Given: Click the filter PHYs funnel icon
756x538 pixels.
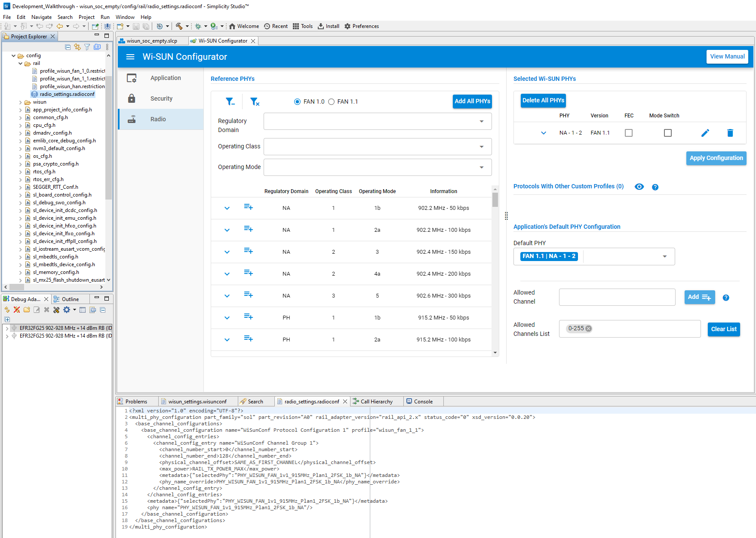Looking at the screenshot, I should click(x=230, y=101).
